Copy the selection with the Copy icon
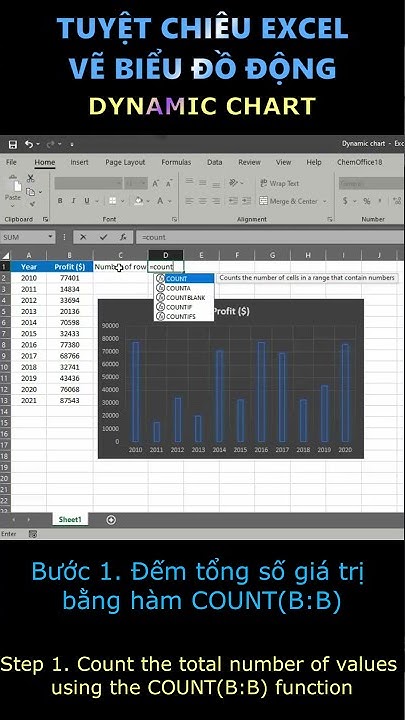405x720 pixels. click(30, 191)
